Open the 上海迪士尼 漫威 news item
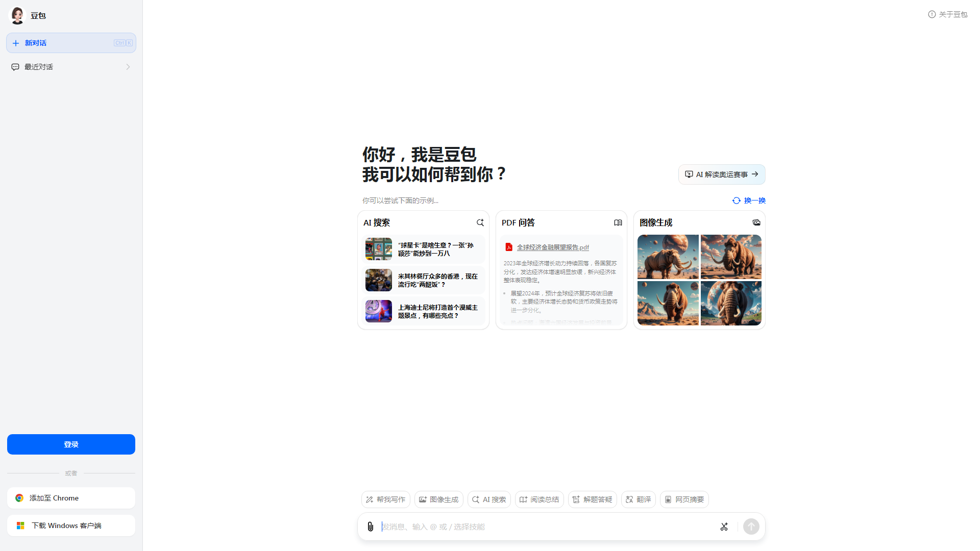 (x=423, y=311)
